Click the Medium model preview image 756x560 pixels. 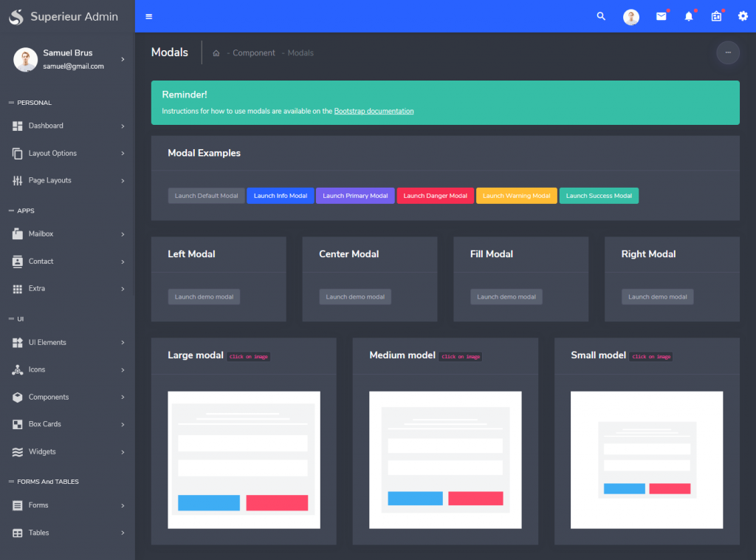coord(445,460)
